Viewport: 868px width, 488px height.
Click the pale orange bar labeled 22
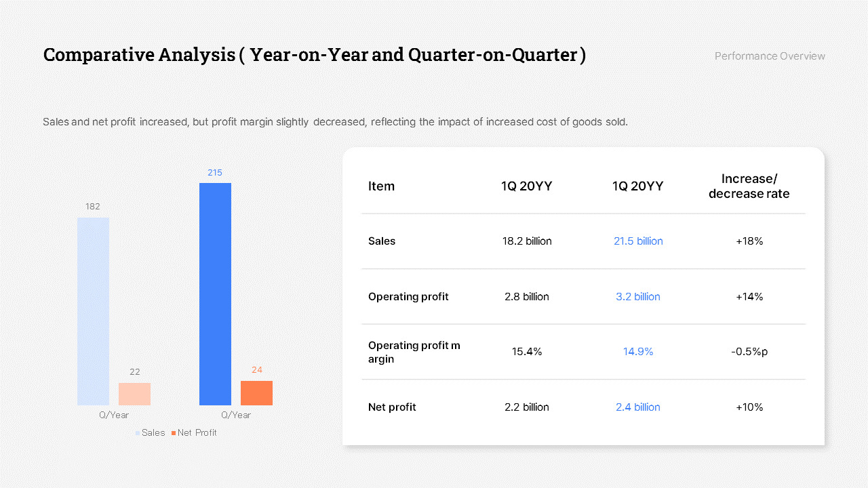click(x=134, y=393)
